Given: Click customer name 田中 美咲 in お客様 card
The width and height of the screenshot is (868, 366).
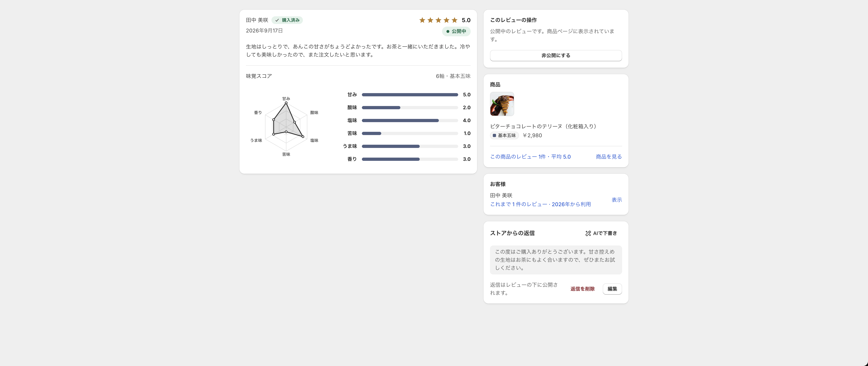Looking at the screenshot, I should coord(501,196).
